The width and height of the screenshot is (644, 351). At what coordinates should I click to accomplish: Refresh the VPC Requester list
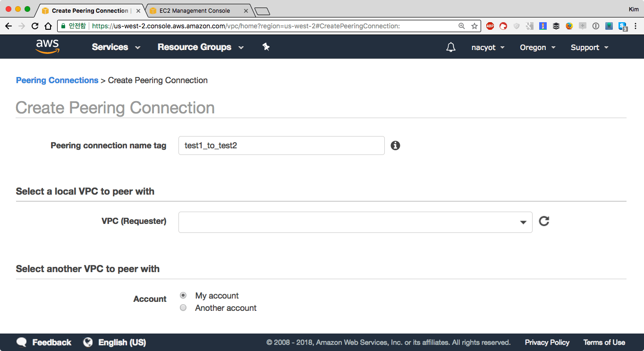tap(544, 221)
